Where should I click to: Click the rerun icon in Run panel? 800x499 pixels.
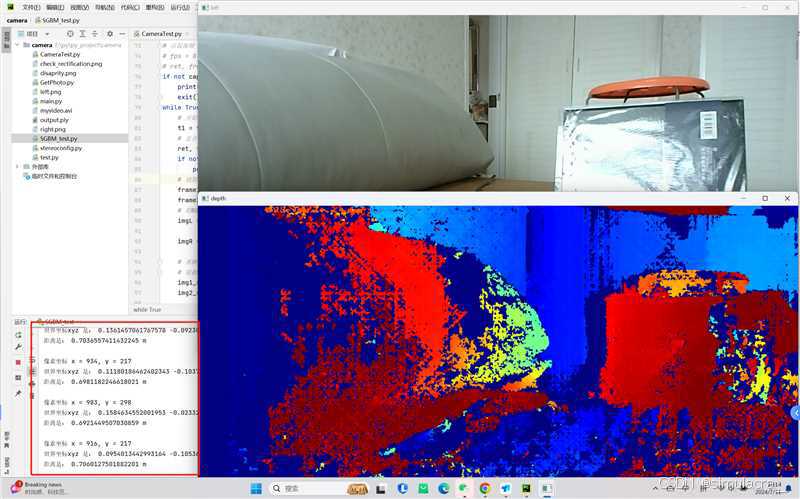coord(18,335)
